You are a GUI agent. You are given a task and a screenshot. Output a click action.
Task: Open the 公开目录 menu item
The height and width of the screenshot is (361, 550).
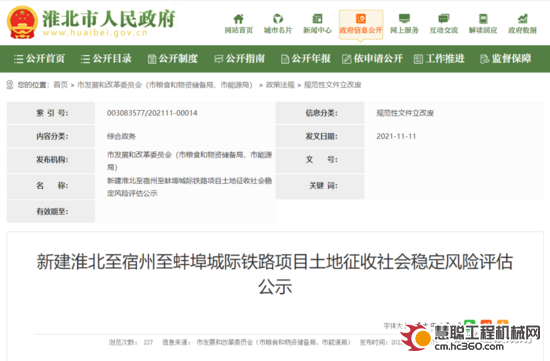click(x=106, y=59)
